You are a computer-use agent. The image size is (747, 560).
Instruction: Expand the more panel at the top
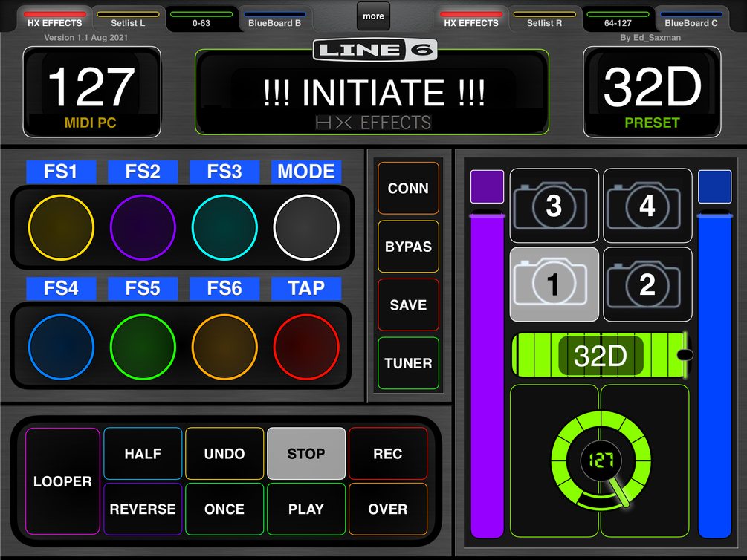[x=373, y=16]
